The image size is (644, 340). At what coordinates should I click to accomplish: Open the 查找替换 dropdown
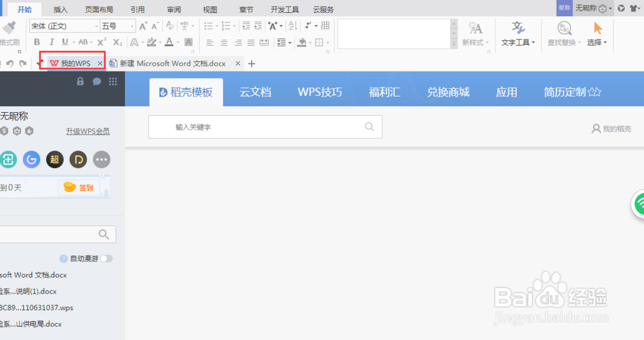tap(564, 42)
